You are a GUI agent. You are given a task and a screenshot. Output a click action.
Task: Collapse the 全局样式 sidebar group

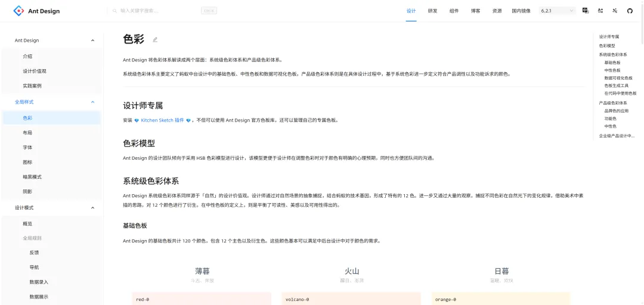(92, 102)
